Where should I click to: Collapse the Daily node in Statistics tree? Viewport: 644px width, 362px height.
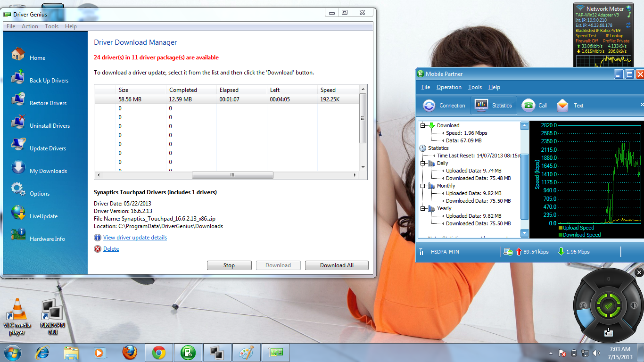(x=423, y=163)
